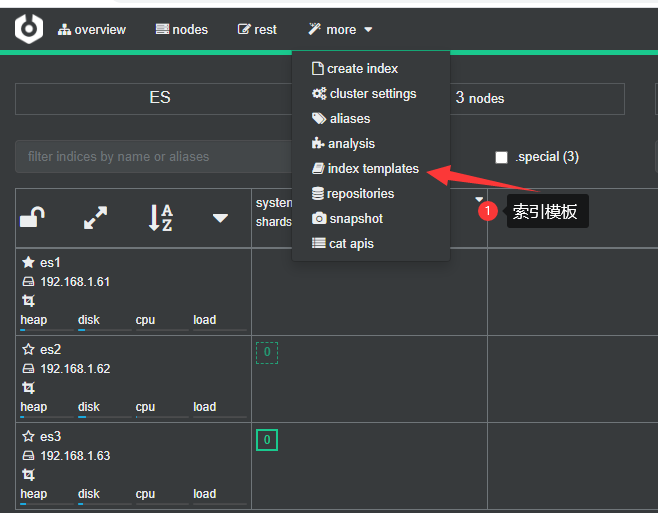Viewport: 658px width, 513px height.
Task: Click the rest edit pencil icon
Action: [x=244, y=29]
